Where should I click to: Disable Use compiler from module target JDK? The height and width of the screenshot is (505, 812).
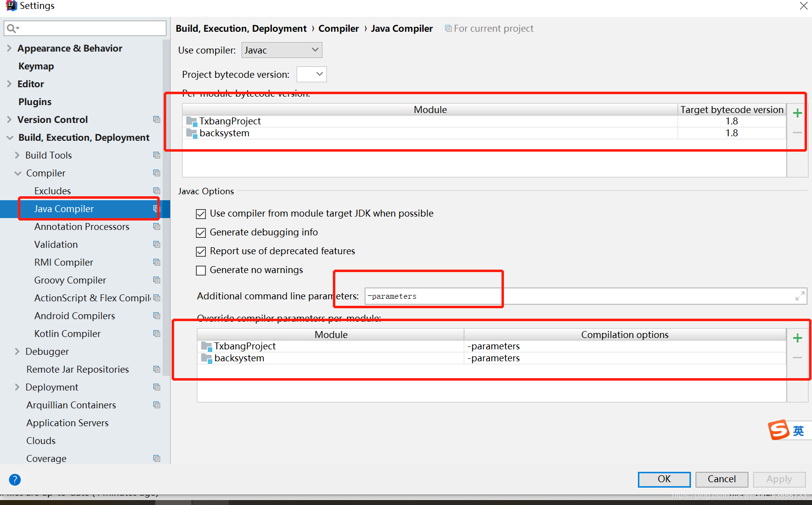[201, 214]
